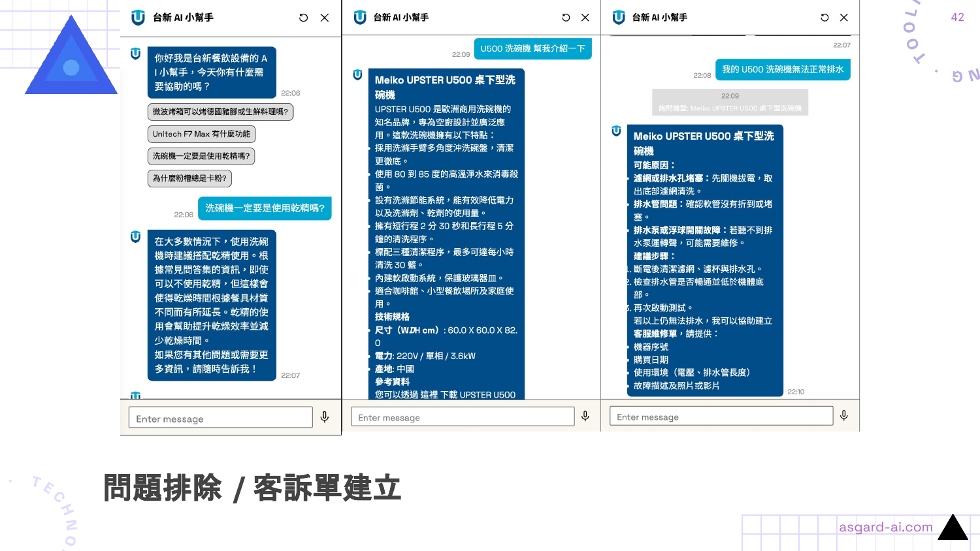The width and height of the screenshot is (980, 551).
Task: Click user message U500 洗碗機 幫我介紹一下
Action: pyautogui.click(x=532, y=48)
